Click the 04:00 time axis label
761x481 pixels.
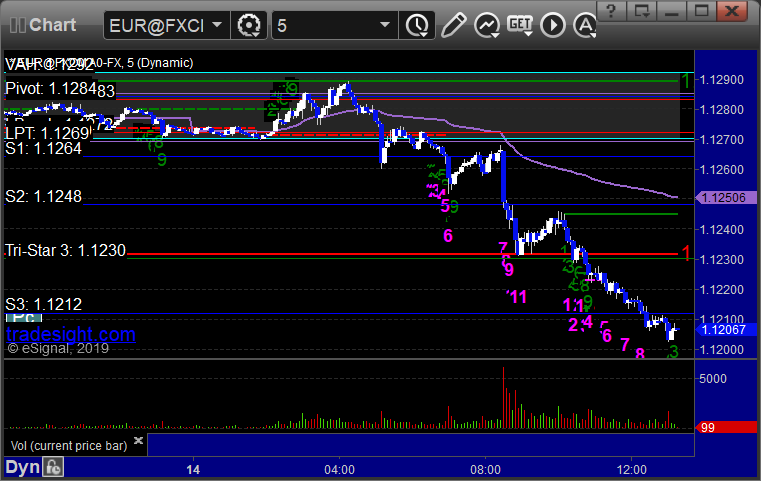click(339, 469)
